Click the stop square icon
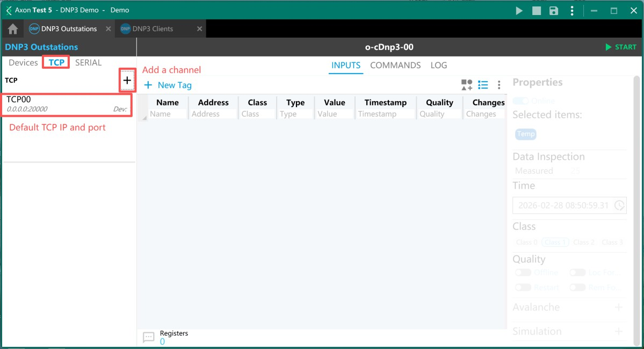644x349 pixels. pos(536,10)
